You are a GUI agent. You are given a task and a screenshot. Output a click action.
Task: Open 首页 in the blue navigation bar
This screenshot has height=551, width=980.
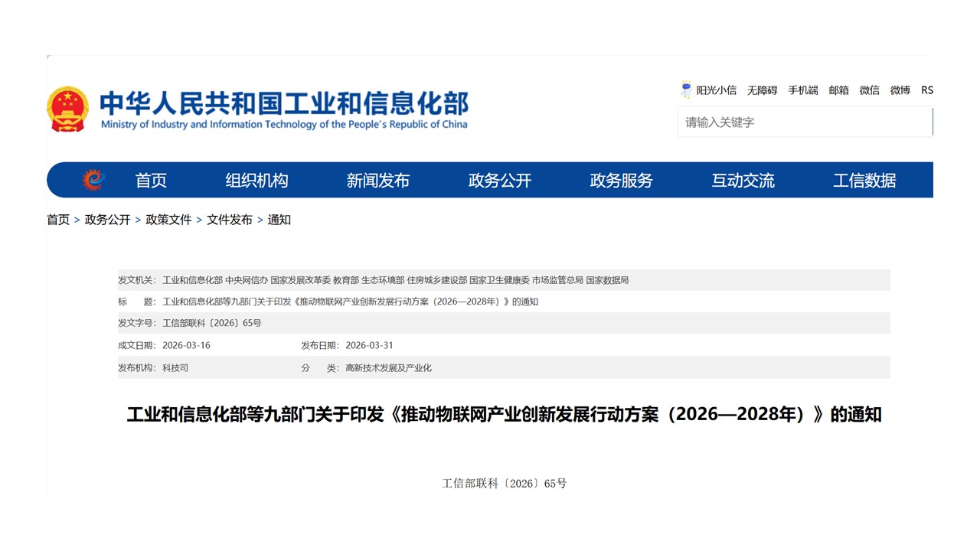(x=151, y=181)
